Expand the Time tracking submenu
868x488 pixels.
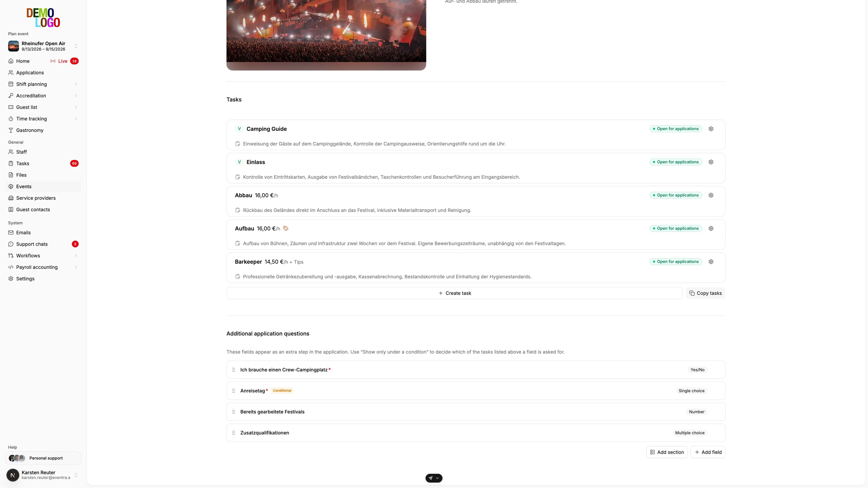[x=76, y=119]
